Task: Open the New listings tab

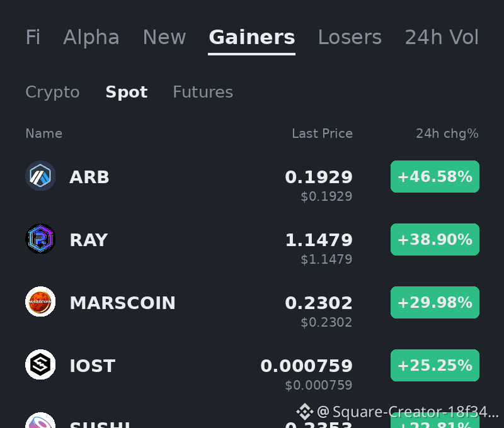Action: point(164,37)
